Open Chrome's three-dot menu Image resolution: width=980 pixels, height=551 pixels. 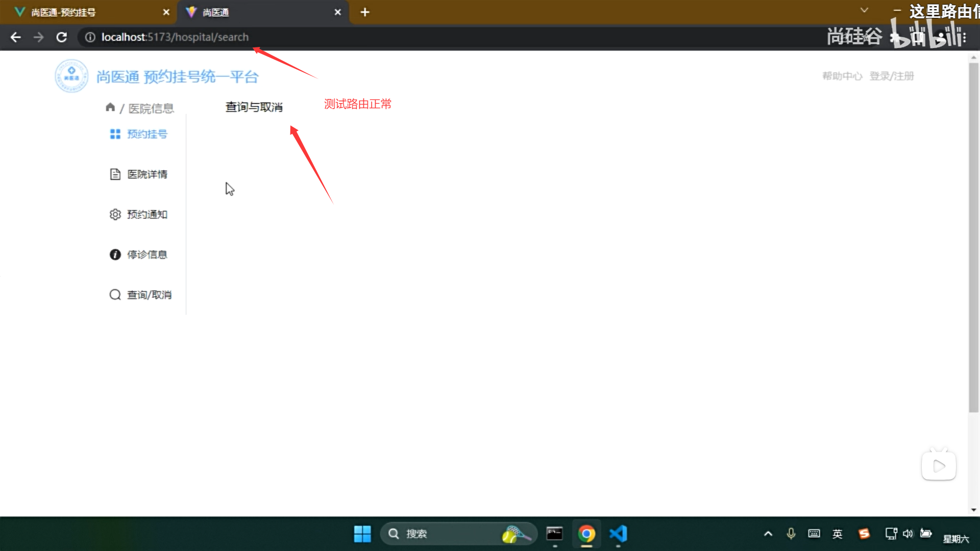click(x=964, y=37)
